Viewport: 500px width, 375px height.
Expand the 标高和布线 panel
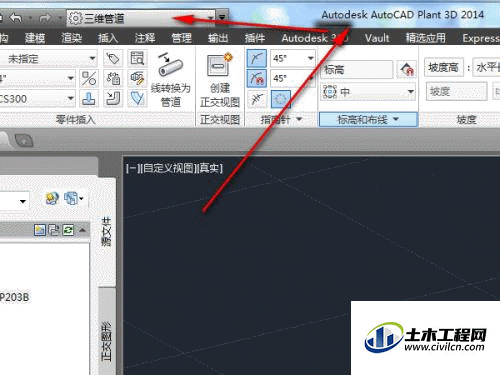click(368, 119)
